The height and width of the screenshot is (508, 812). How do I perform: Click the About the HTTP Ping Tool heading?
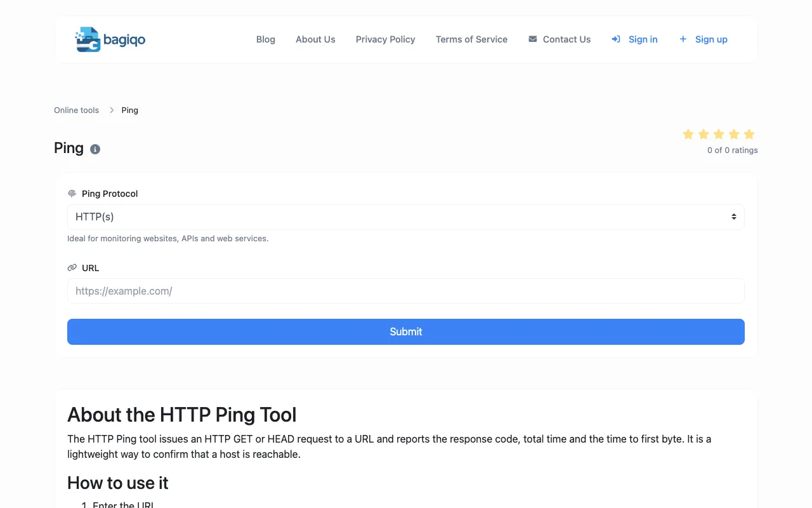(x=182, y=415)
